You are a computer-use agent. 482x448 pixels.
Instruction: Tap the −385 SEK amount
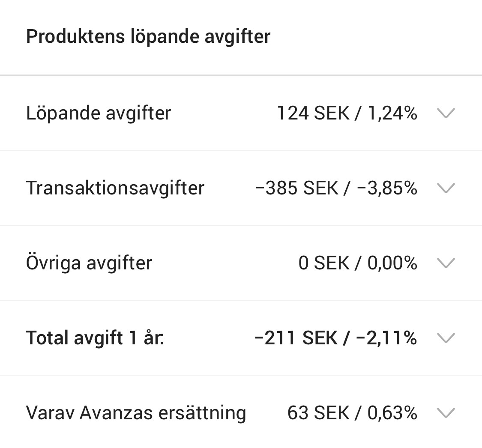coord(296,188)
